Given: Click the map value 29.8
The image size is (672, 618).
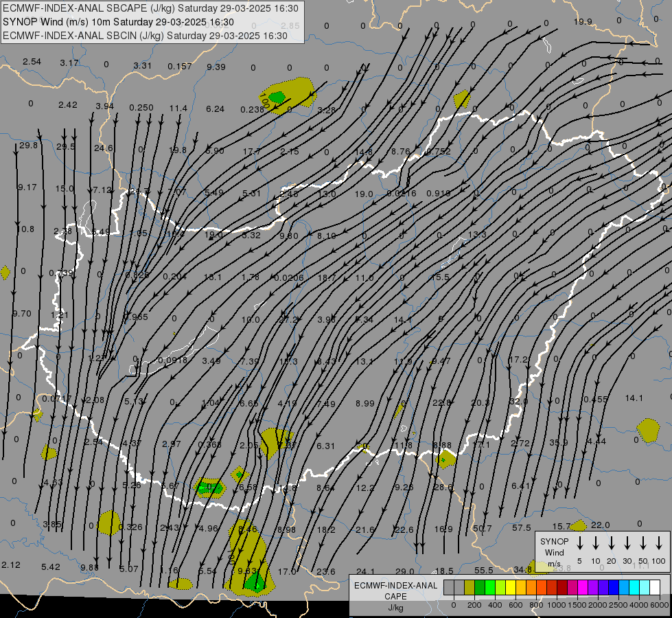Looking at the screenshot, I should point(28,146).
